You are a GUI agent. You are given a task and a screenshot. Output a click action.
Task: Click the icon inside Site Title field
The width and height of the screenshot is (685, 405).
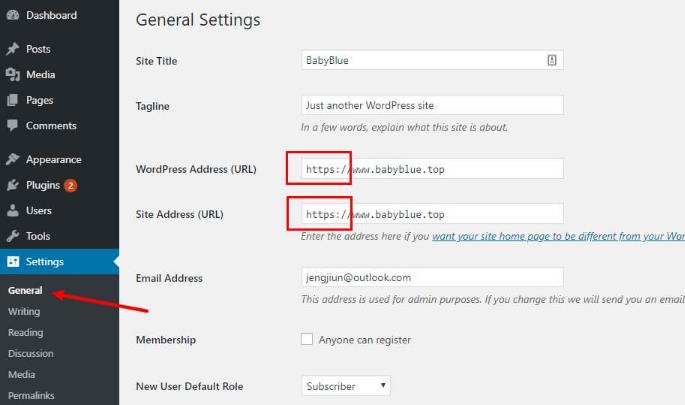click(552, 60)
